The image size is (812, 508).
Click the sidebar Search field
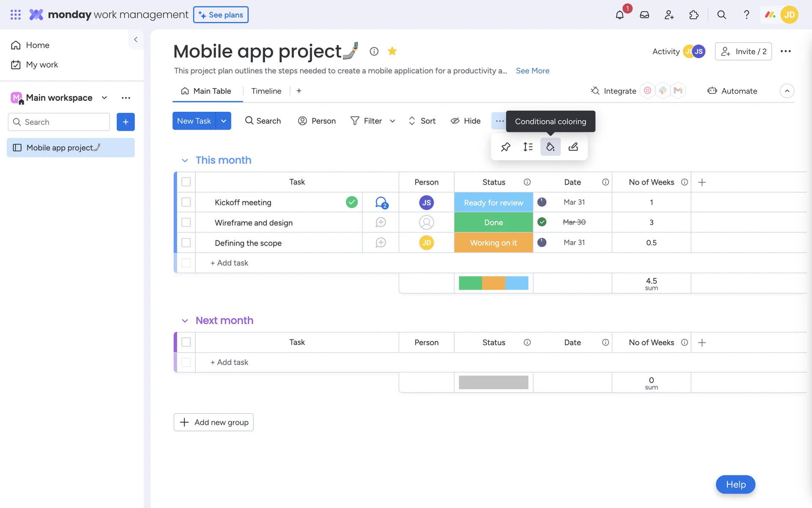tap(59, 122)
